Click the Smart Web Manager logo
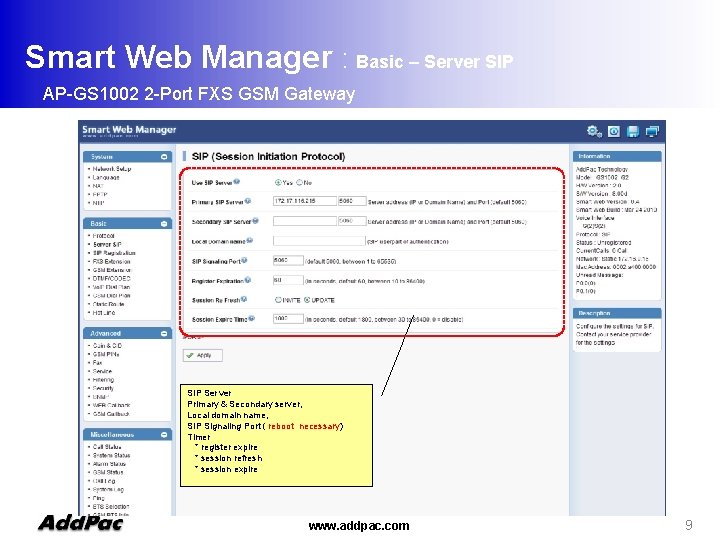This screenshot has width=720, height=540. coord(129,131)
